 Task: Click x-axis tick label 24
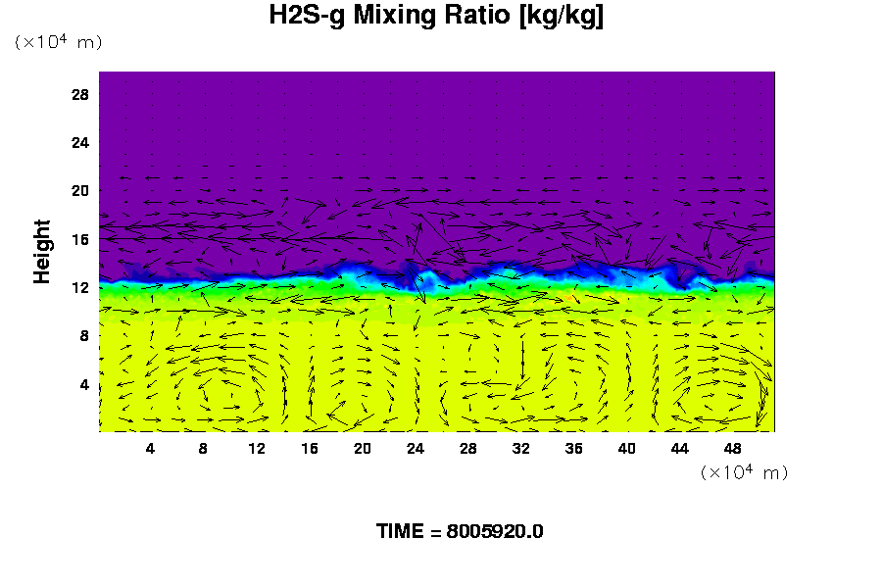(416, 448)
